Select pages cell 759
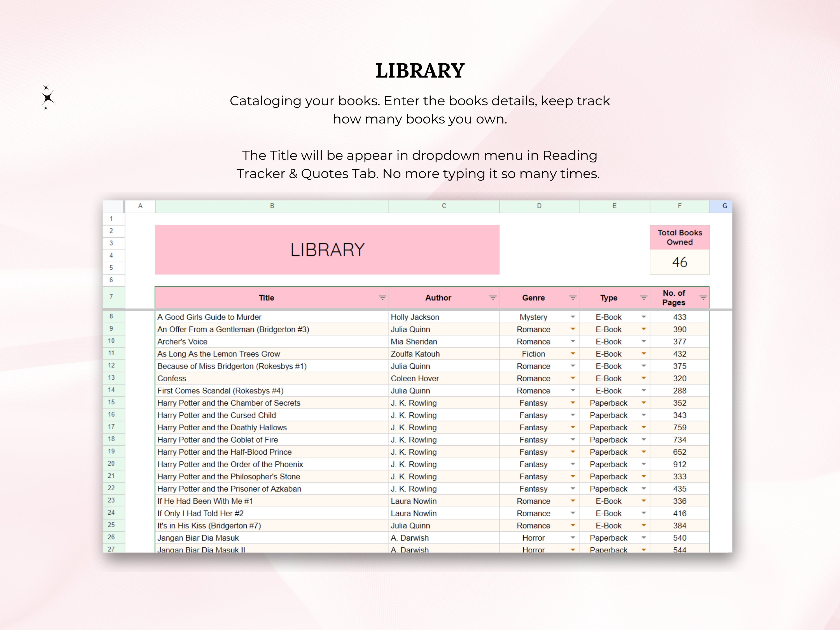This screenshot has width=840, height=630. click(x=680, y=427)
